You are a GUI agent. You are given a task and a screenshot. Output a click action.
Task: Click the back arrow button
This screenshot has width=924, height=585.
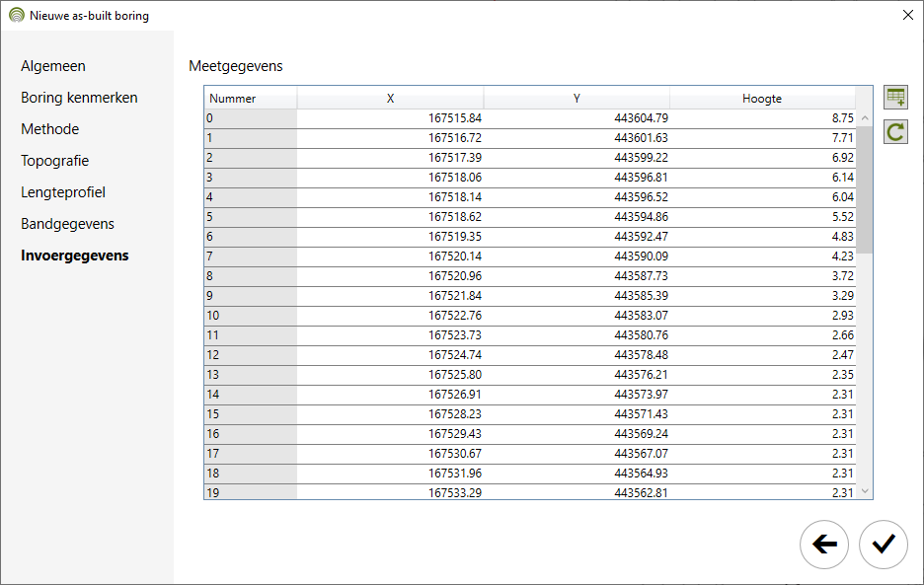(824, 545)
